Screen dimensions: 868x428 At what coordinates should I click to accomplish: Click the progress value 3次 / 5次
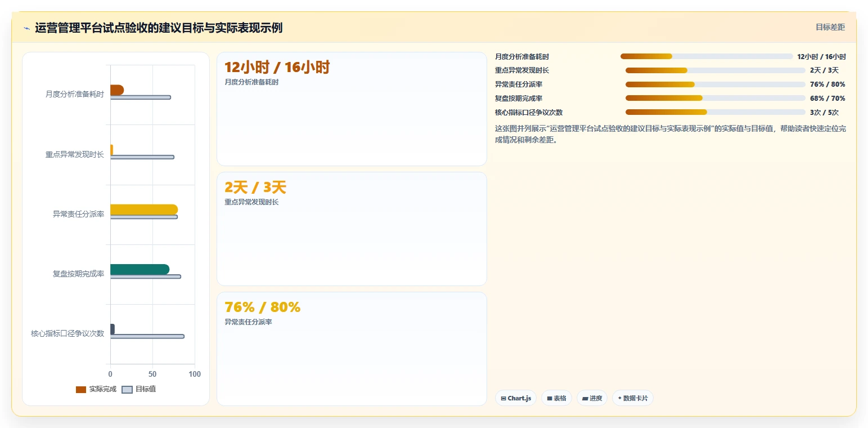click(x=824, y=113)
